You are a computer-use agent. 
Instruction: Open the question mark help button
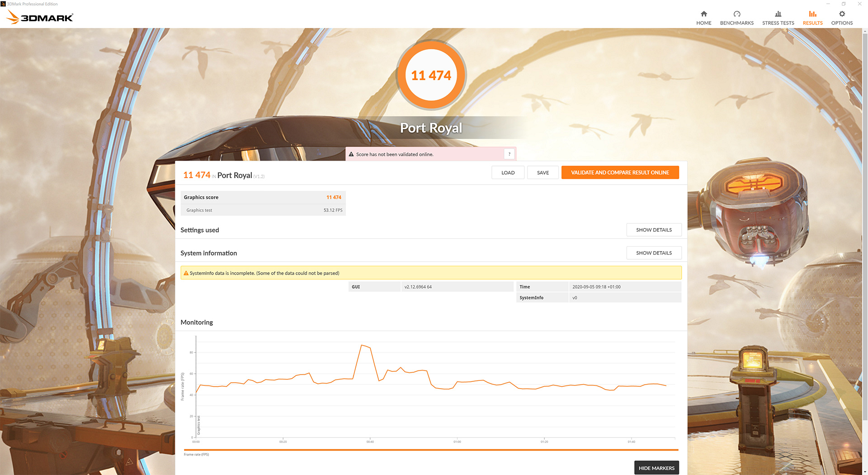[x=509, y=154]
